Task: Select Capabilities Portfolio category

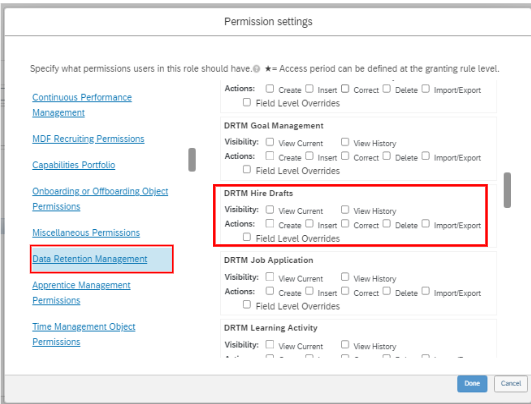Action: pos(73,165)
